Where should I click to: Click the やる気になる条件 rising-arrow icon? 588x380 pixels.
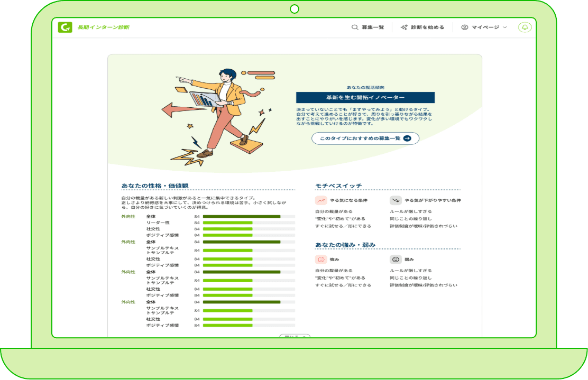point(321,200)
